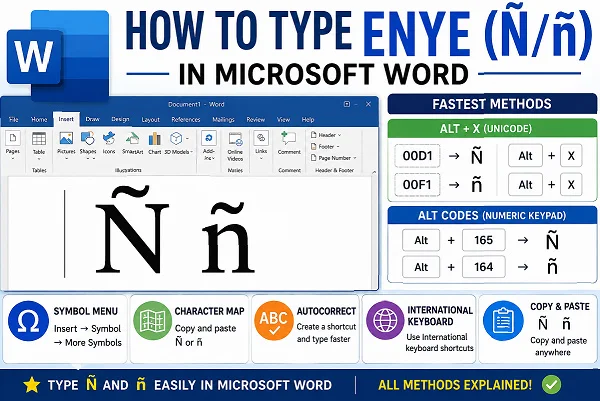The width and height of the screenshot is (600, 401).
Task: Open the Footer dropdown
Action: (x=325, y=147)
